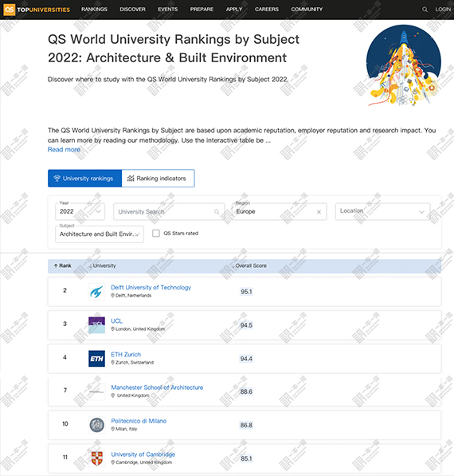454x476 pixels.
Task: Click the 88.6 score for Manchester
Action: [246, 391]
